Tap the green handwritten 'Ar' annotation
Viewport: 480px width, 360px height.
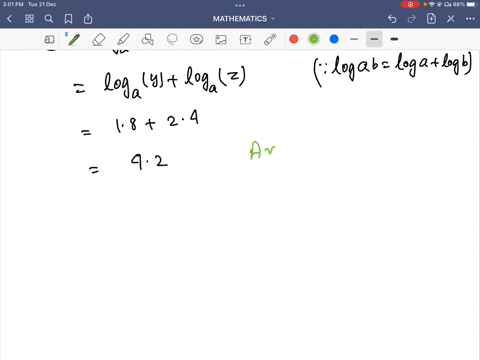(263, 151)
